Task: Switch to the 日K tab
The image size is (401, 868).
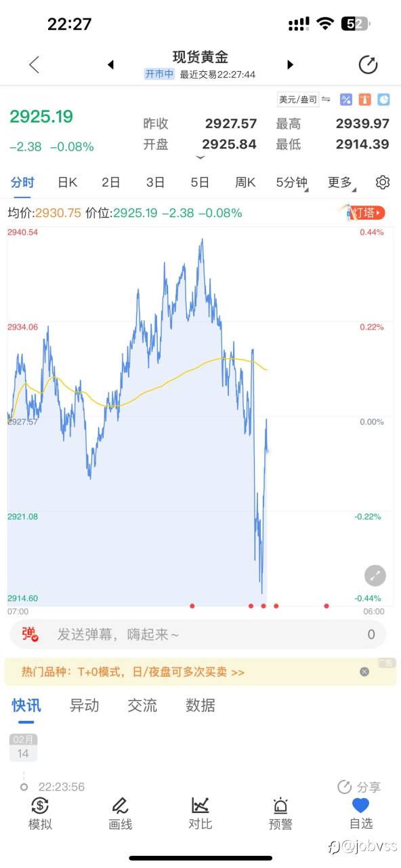Action: click(x=67, y=182)
